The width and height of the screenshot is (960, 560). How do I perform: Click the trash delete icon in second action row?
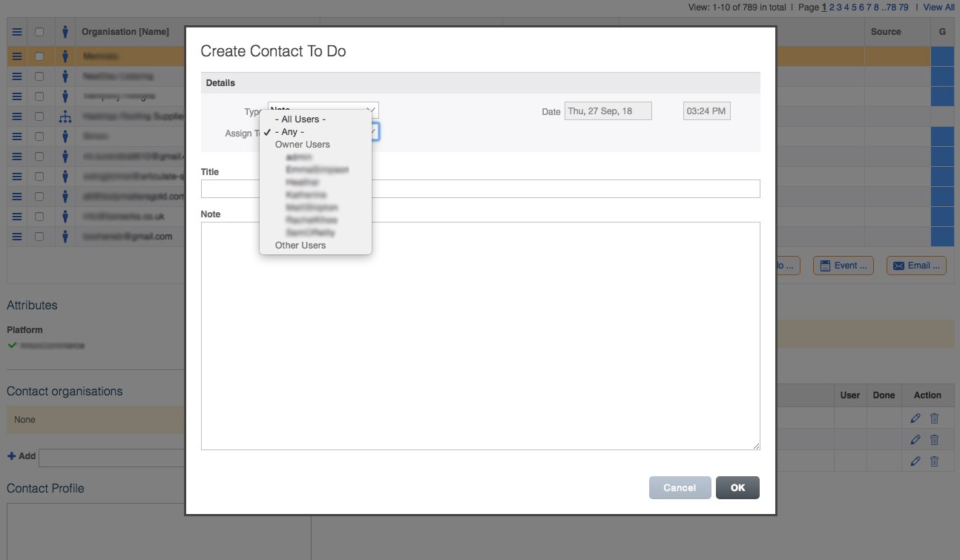[934, 440]
